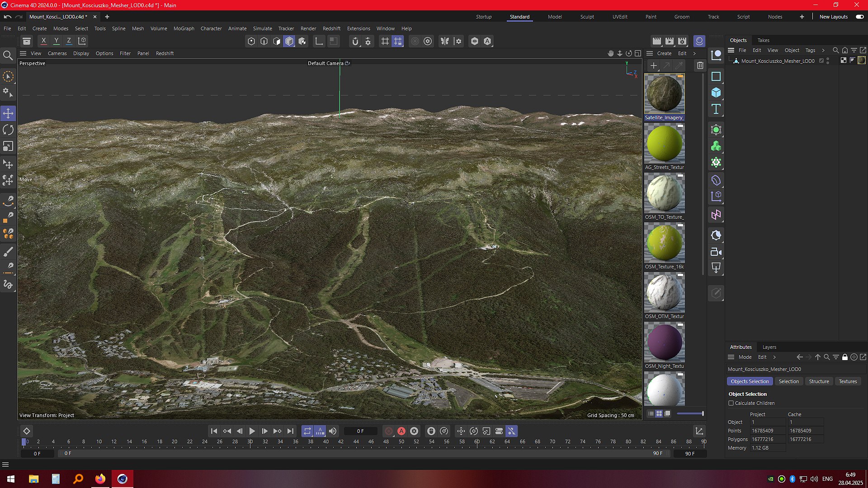This screenshot has width=868, height=488.
Task: Play the animation forward
Action: 252,432
